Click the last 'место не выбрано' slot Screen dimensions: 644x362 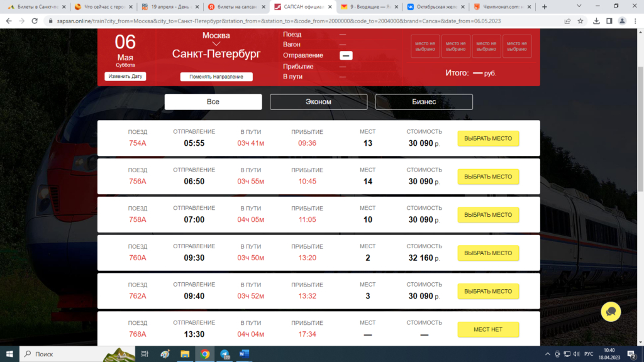point(517,46)
